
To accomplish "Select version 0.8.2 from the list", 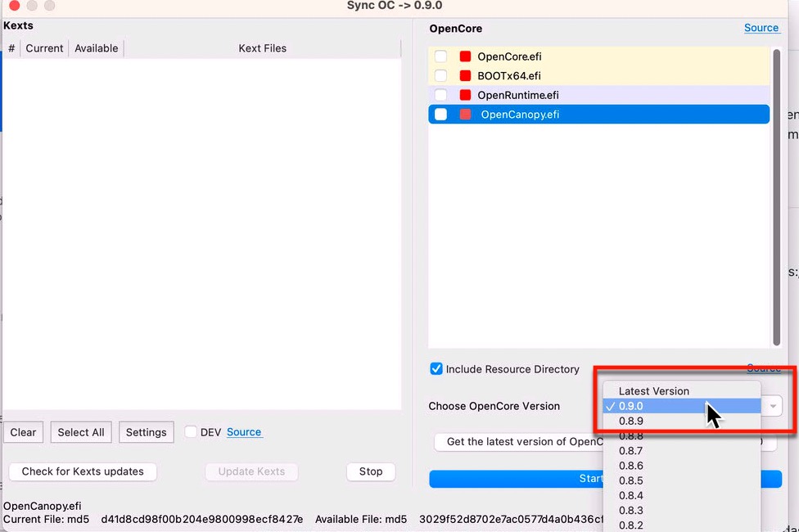I will (682, 525).
